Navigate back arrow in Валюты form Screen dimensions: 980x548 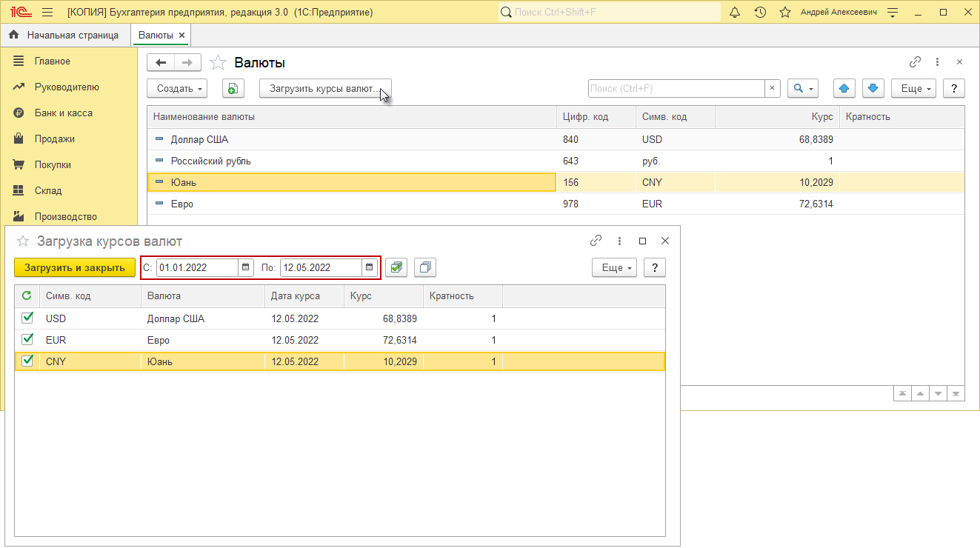pyautogui.click(x=161, y=63)
